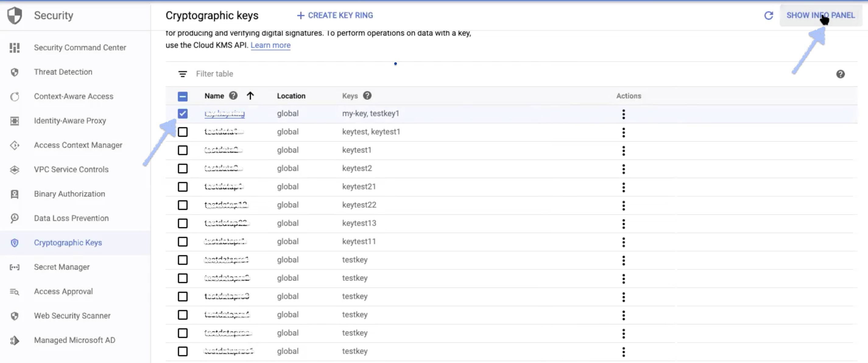Open Security Command Center page

point(80,48)
